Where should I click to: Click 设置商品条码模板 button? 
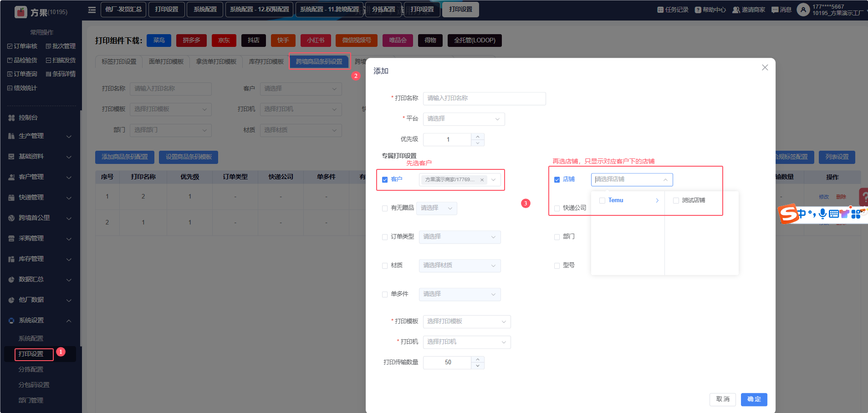(x=189, y=157)
